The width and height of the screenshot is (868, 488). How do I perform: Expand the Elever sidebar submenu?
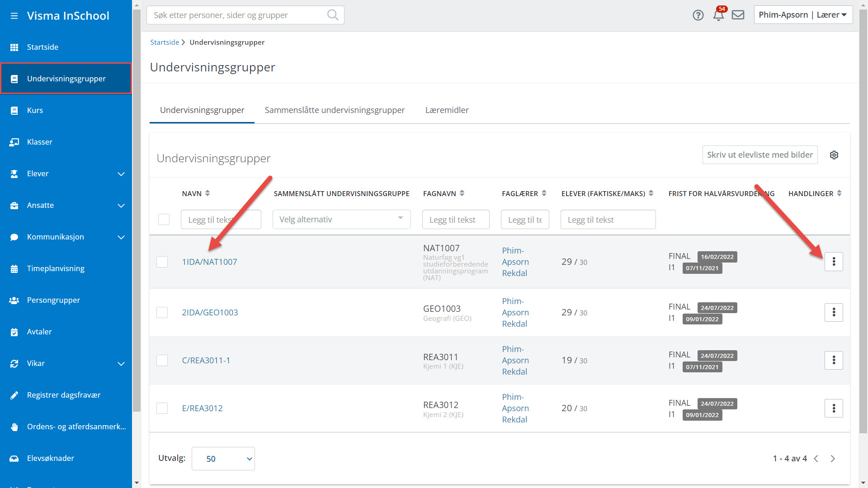(121, 174)
